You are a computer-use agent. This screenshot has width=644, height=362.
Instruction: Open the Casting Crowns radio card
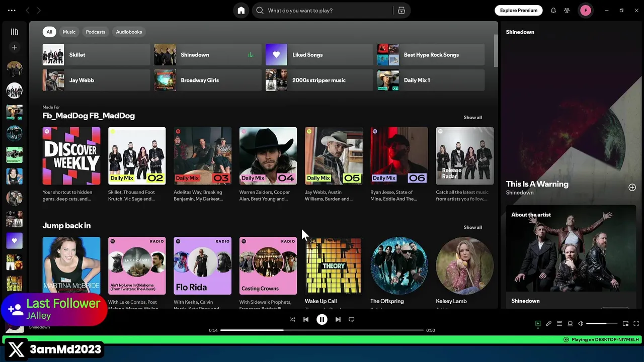point(268,273)
